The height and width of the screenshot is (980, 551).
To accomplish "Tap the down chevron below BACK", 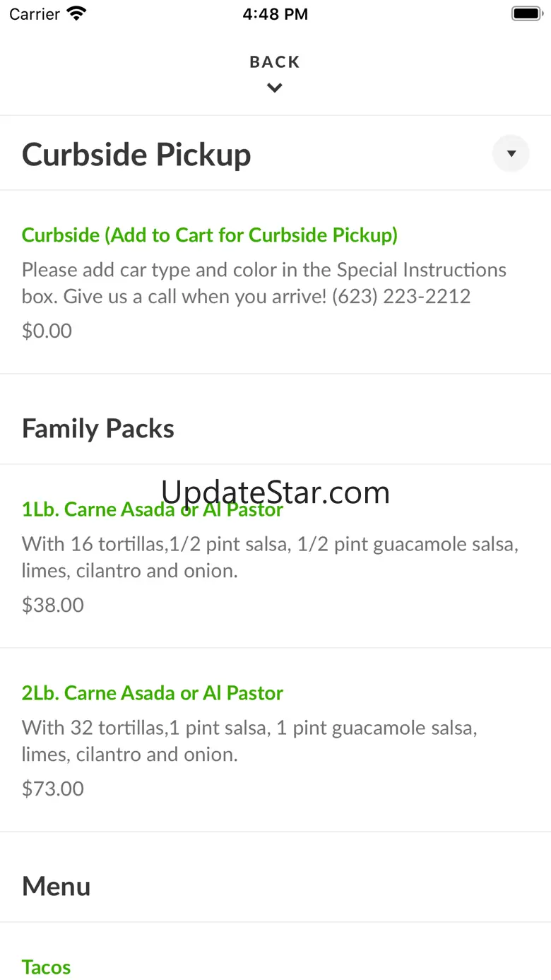I will click(x=275, y=88).
